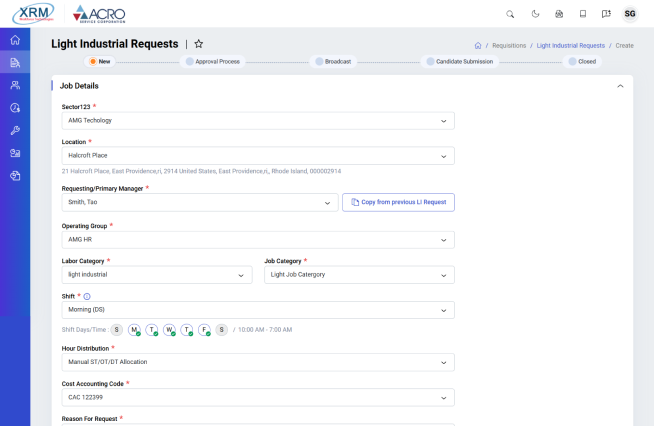Screen dimensions: 654x426
Task: Collapse the Job Details section
Action: [x=620, y=86]
